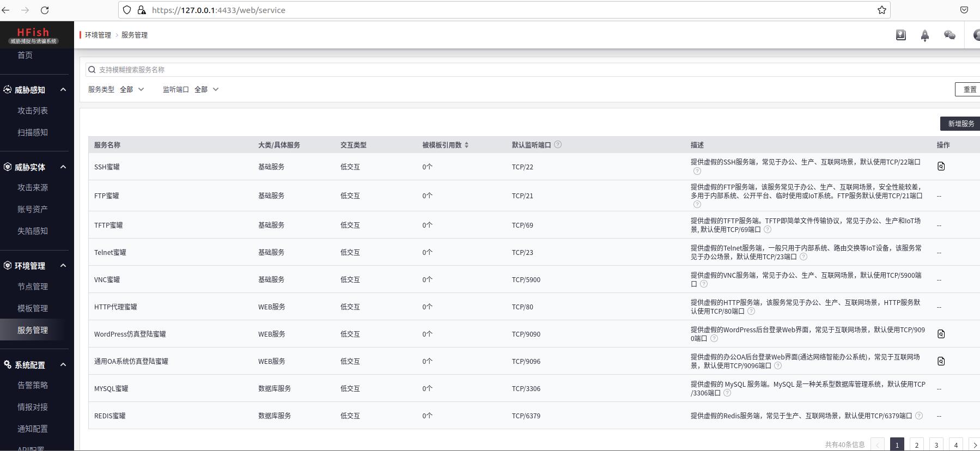980x451 pixels.
Task: Sort by 被模板引用数 column arrows
Action: tap(467, 145)
